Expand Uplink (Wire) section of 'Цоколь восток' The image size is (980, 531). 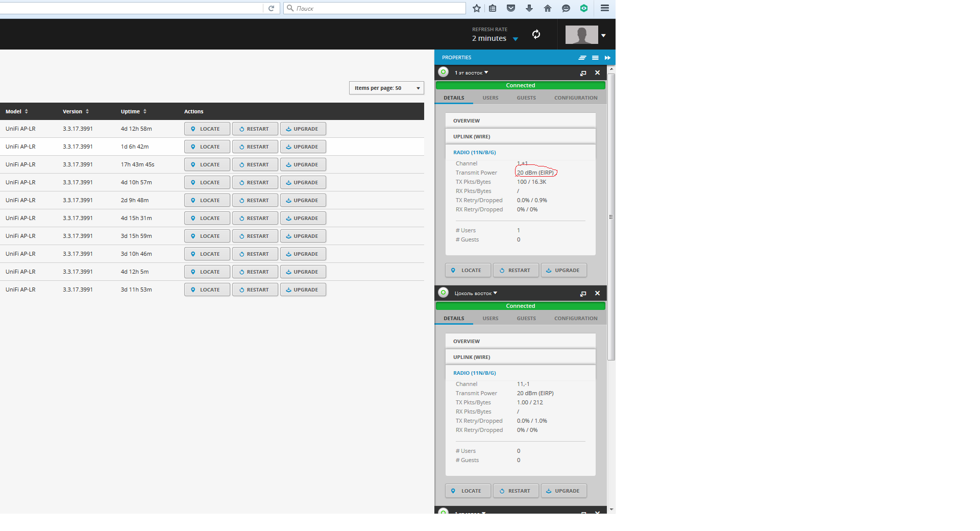(520, 357)
